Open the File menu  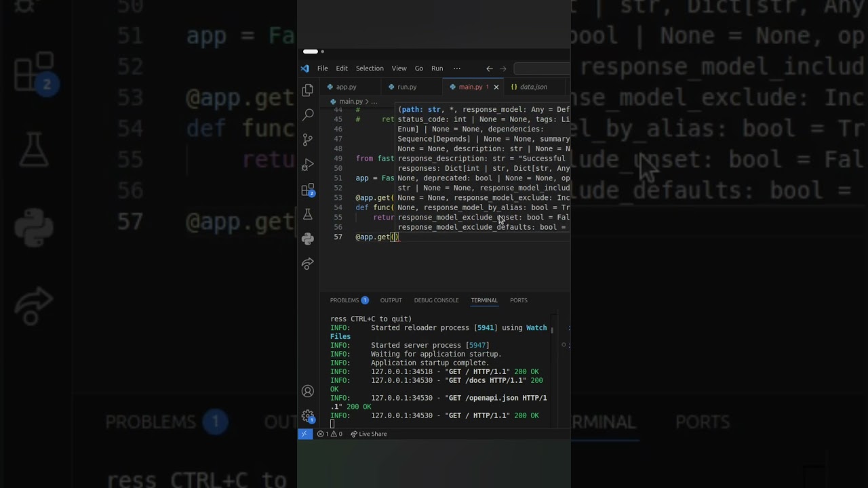click(323, 68)
